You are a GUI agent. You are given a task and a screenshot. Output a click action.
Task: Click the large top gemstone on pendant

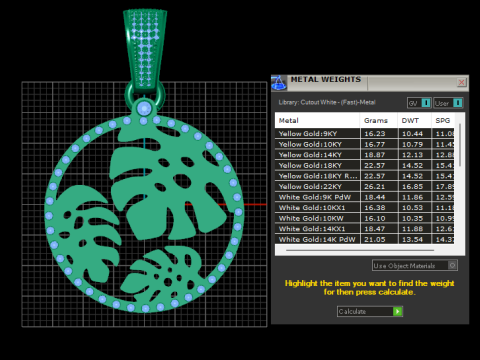point(144,109)
